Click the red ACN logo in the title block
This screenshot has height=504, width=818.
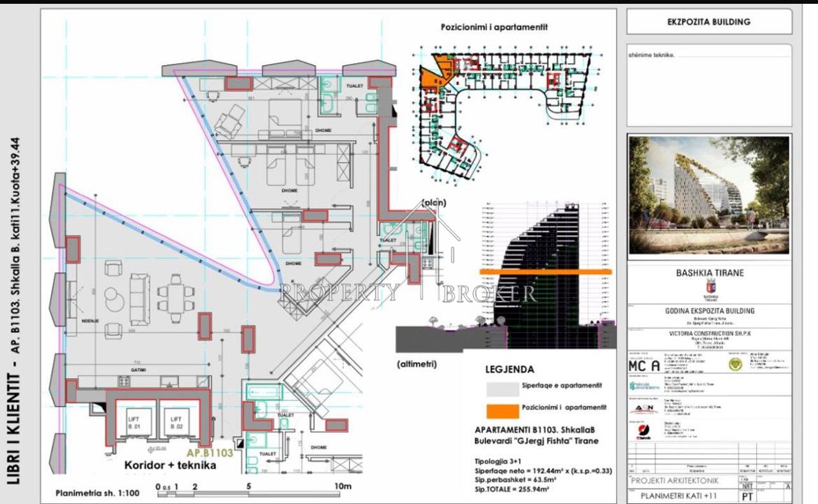644,408
